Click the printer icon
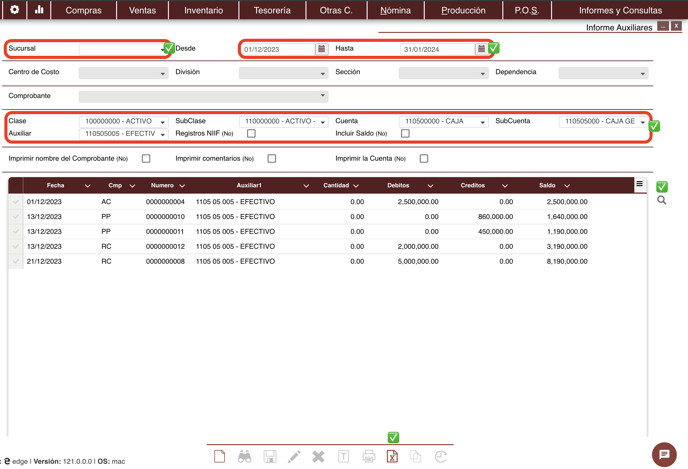 tap(369, 457)
